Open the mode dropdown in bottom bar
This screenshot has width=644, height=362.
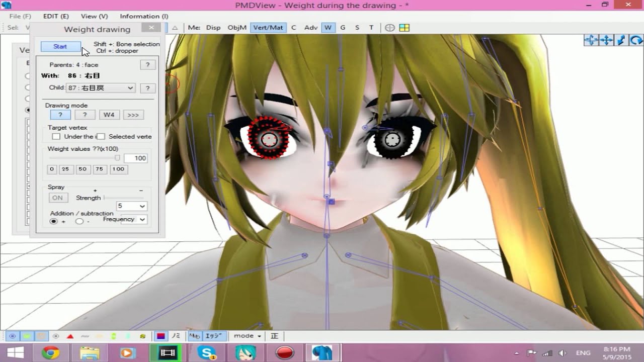(x=248, y=336)
